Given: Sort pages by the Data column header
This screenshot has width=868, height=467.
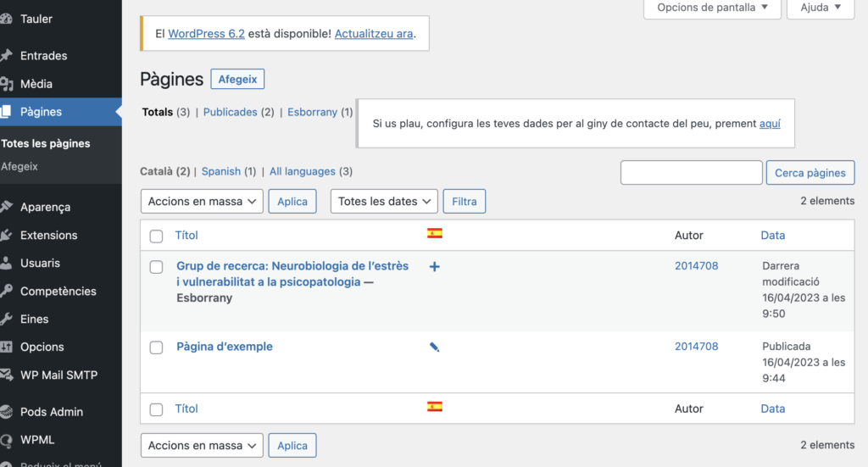Looking at the screenshot, I should (772, 236).
